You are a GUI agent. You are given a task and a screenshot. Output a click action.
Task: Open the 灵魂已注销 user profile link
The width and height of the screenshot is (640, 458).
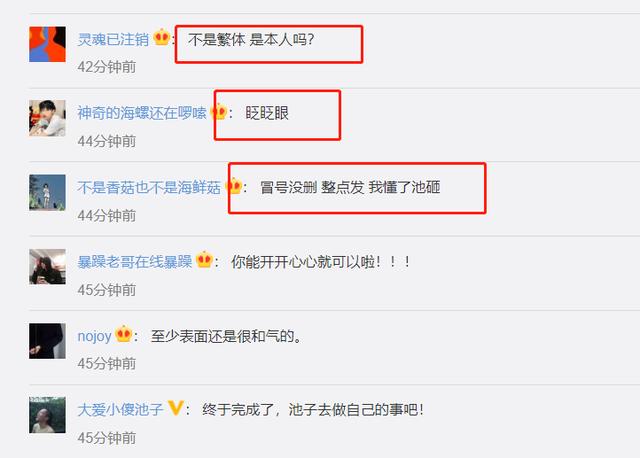113,40
